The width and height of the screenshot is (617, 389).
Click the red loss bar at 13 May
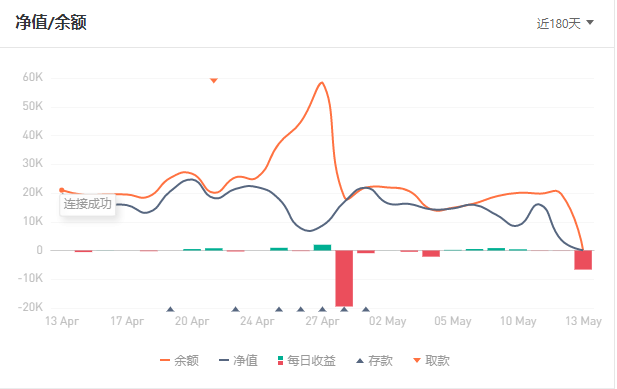coord(583,260)
